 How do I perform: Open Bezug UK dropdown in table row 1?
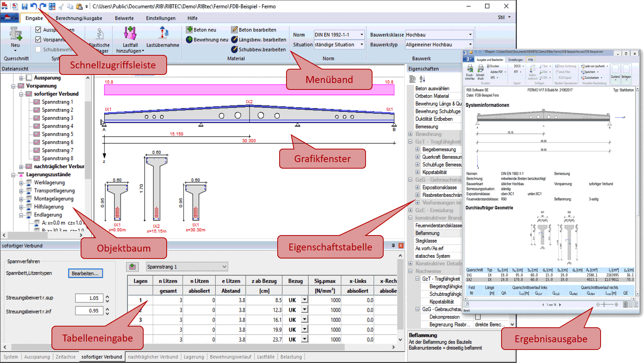tap(305, 300)
